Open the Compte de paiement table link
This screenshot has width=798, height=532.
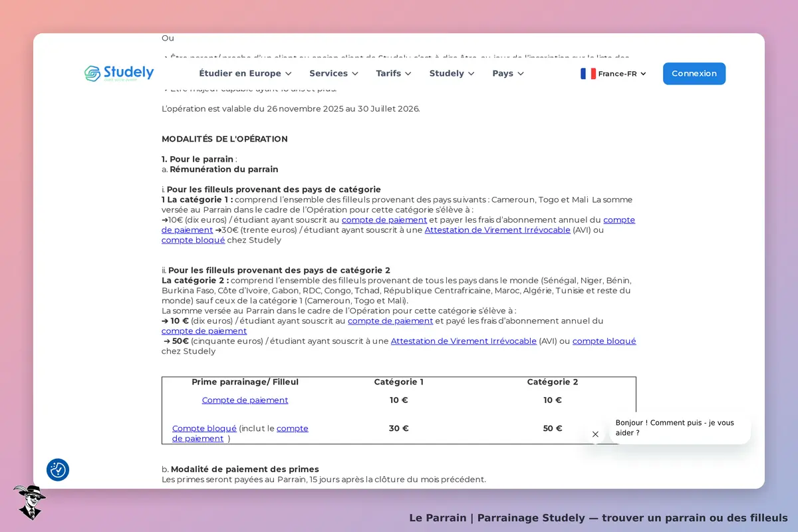(x=245, y=400)
